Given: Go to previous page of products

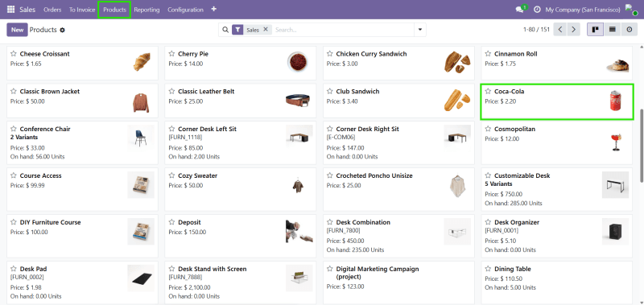Looking at the screenshot, I should click(559, 30).
